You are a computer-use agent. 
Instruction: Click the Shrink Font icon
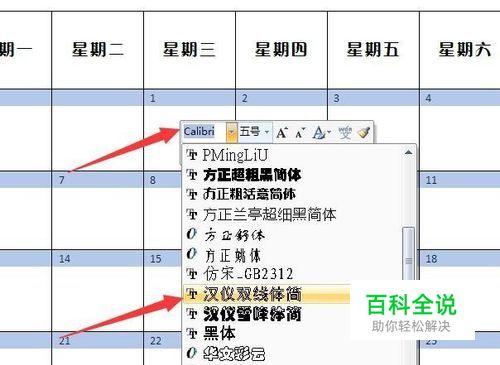[300, 133]
